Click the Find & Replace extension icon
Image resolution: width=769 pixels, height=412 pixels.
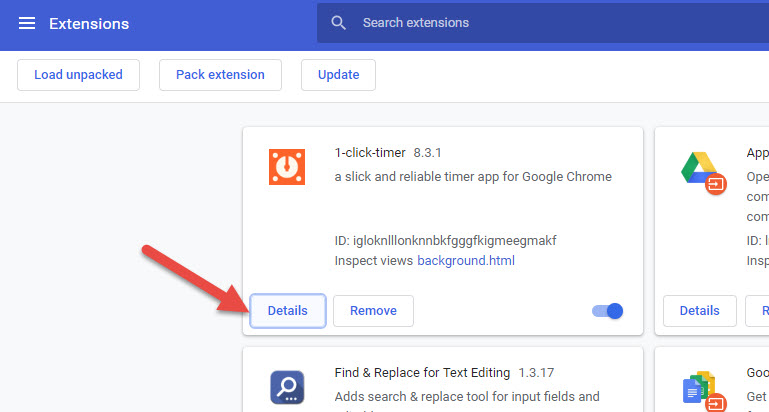pos(287,387)
